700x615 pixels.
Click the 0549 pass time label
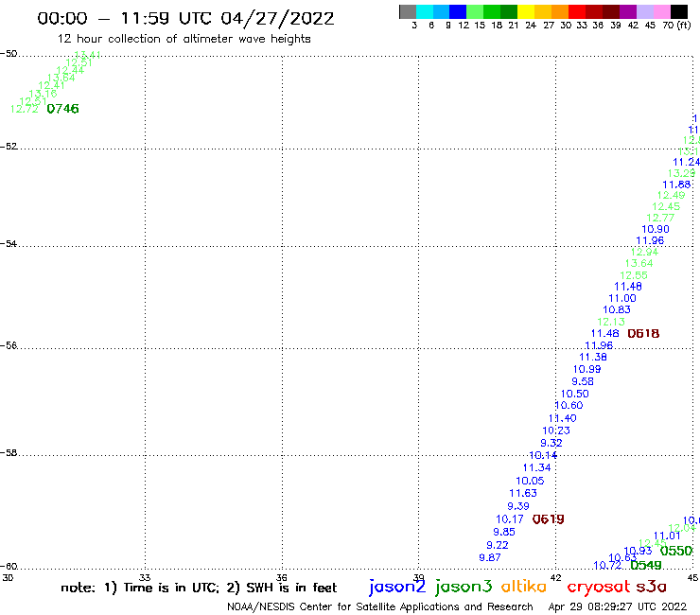[x=646, y=566]
